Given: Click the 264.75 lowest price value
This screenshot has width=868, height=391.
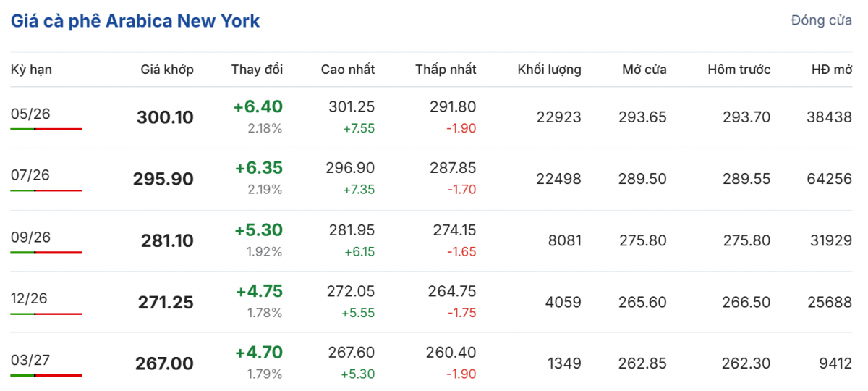Looking at the screenshot, I should [451, 291].
